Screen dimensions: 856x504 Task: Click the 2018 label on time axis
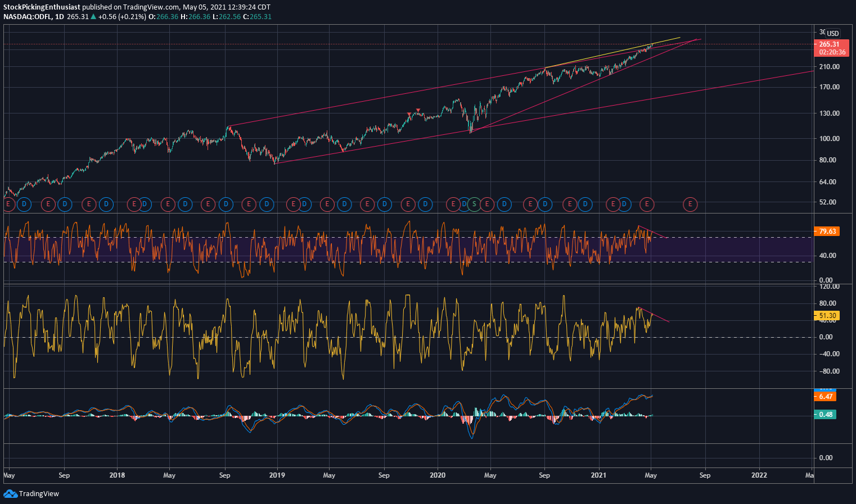pyautogui.click(x=117, y=475)
